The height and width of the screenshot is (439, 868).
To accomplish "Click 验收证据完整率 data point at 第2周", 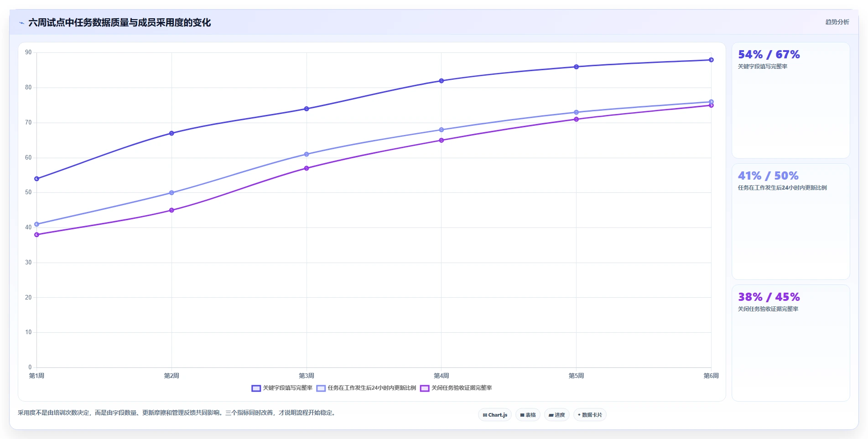I will [x=172, y=210].
